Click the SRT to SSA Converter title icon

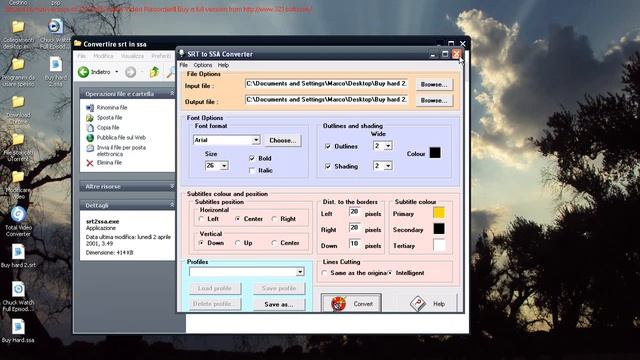point(182,54)
